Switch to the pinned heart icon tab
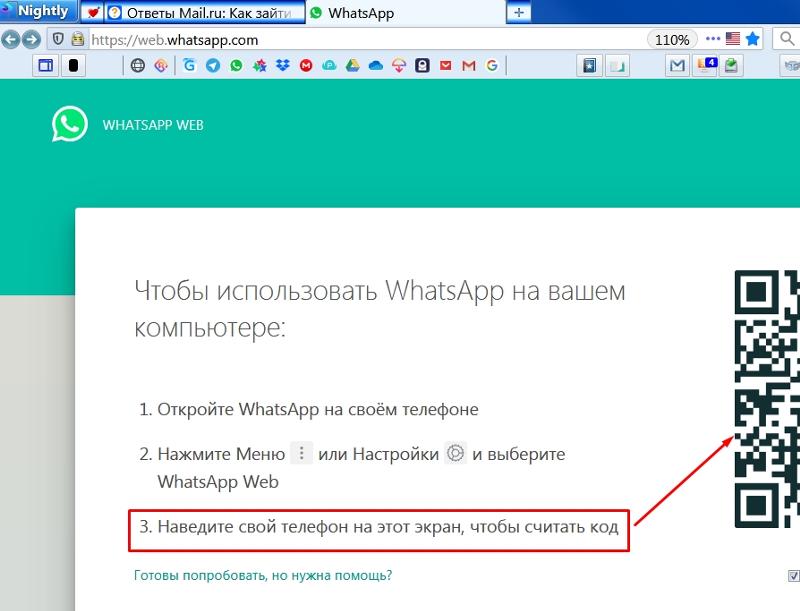Image resolution: width=800 pixels, height=611 pixels. coord(92,13)
